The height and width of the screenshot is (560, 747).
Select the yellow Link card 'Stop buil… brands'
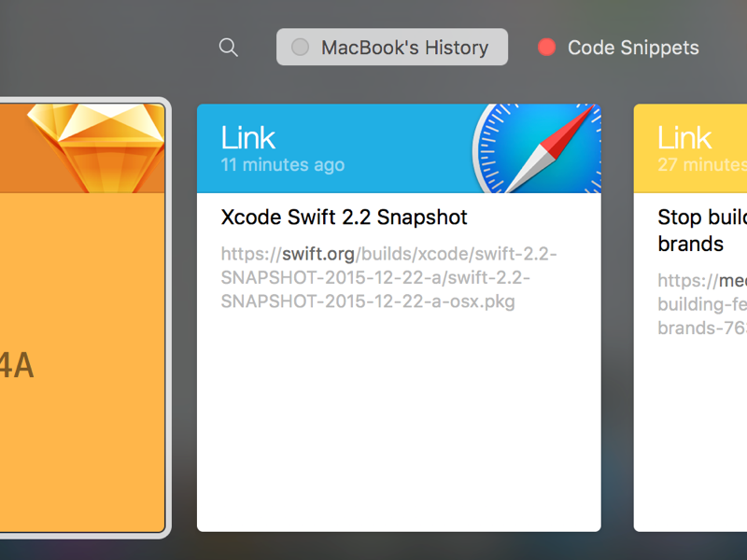690,317
